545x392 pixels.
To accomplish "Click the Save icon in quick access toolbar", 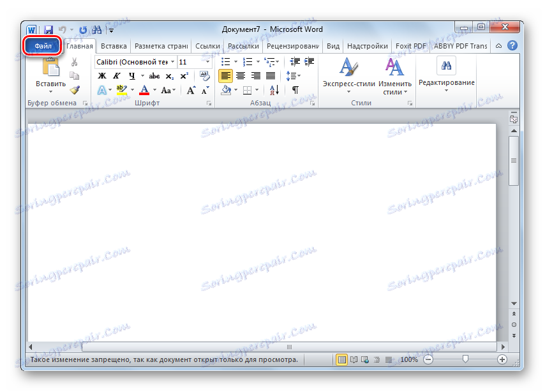I will coord(49,30).
